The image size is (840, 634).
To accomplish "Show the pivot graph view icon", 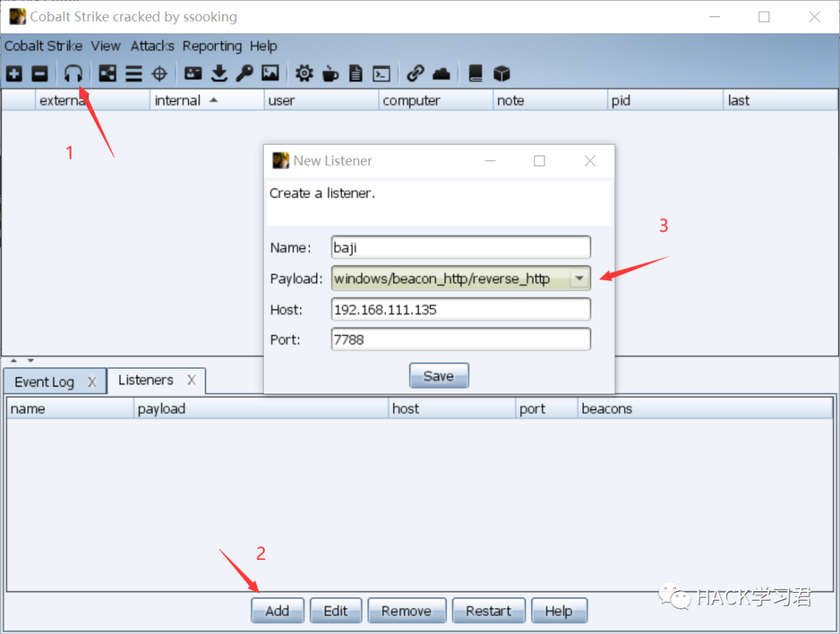I will 107,73.
